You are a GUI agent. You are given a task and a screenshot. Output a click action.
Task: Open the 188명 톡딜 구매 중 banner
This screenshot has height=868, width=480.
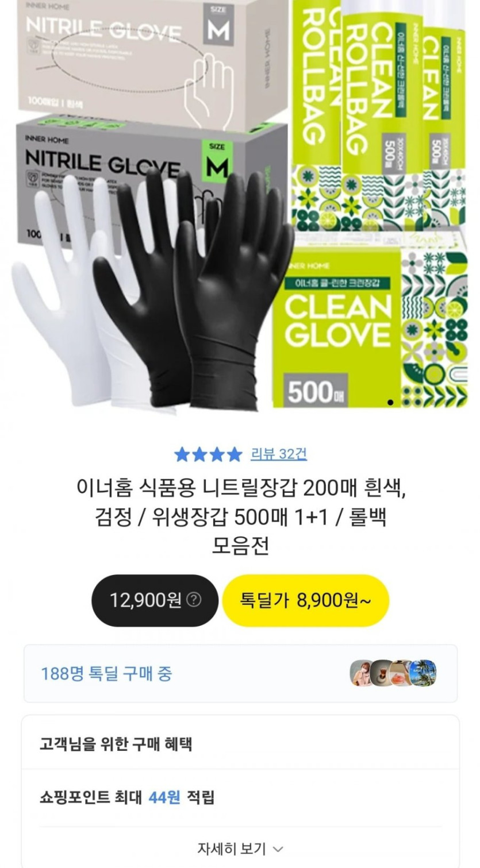tap(240, 673)
